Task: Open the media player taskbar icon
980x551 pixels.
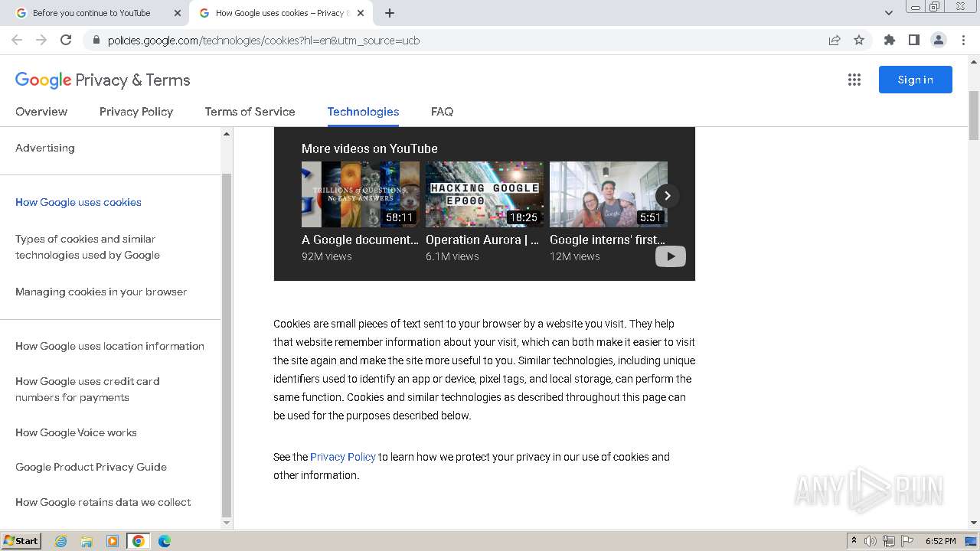Action: (113, 541)
